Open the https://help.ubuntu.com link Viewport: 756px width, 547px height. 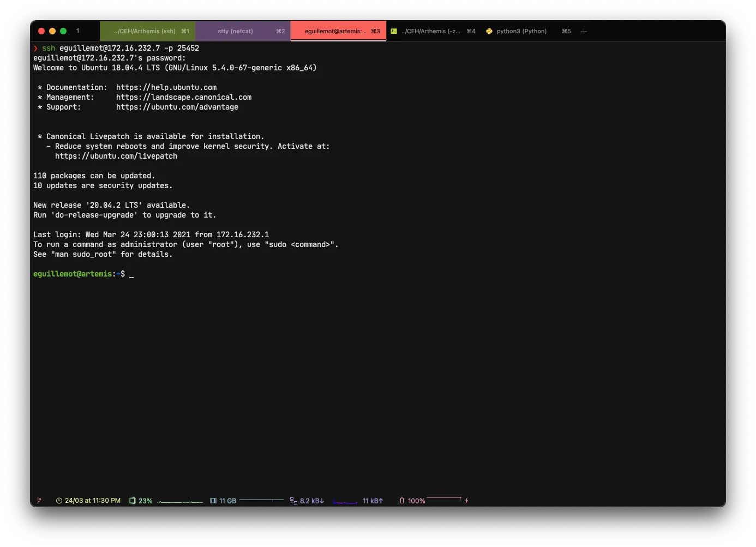[x=166, y=87]
